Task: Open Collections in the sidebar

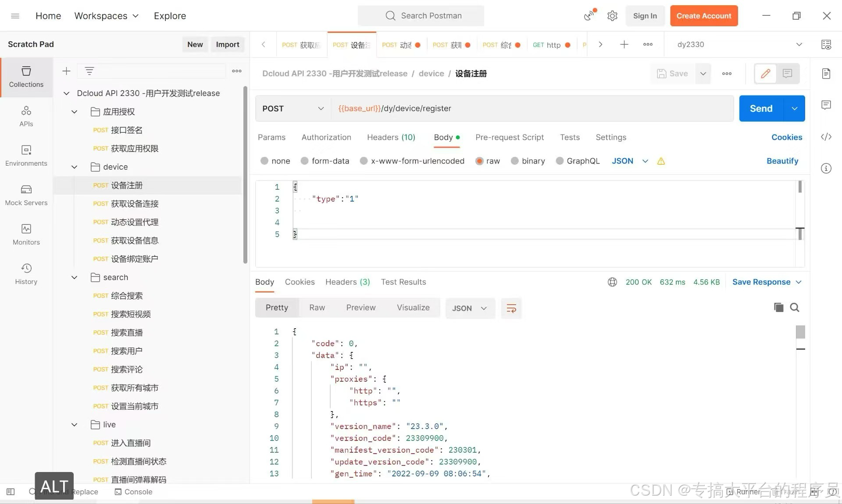Action: 26,77
